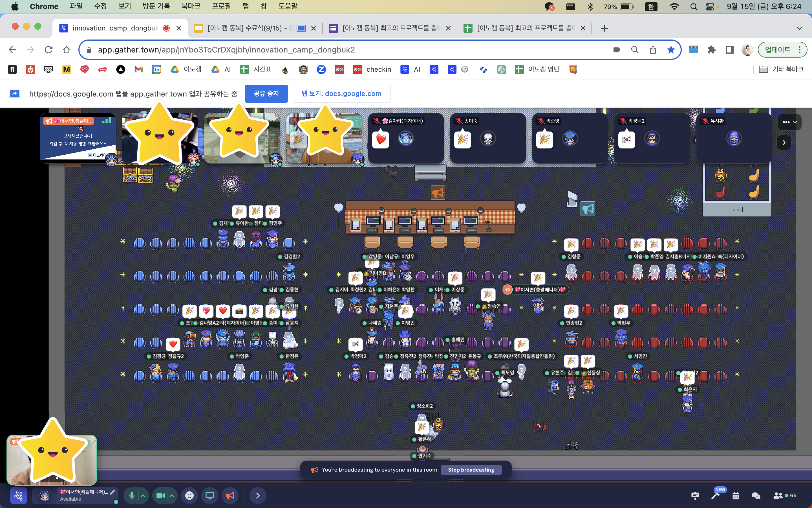The height and width of the screenshot is (508, 812).
Task: Toggle the Chrome side panel
Action: click(729, 50)
